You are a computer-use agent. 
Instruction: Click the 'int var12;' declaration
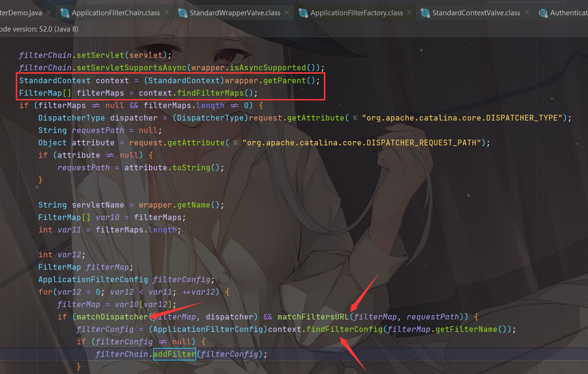62,254
